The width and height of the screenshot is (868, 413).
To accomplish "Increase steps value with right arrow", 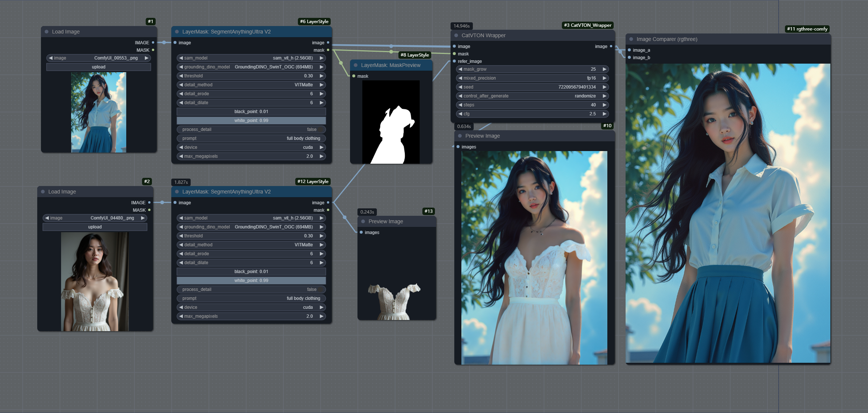I will pos(605,105).
